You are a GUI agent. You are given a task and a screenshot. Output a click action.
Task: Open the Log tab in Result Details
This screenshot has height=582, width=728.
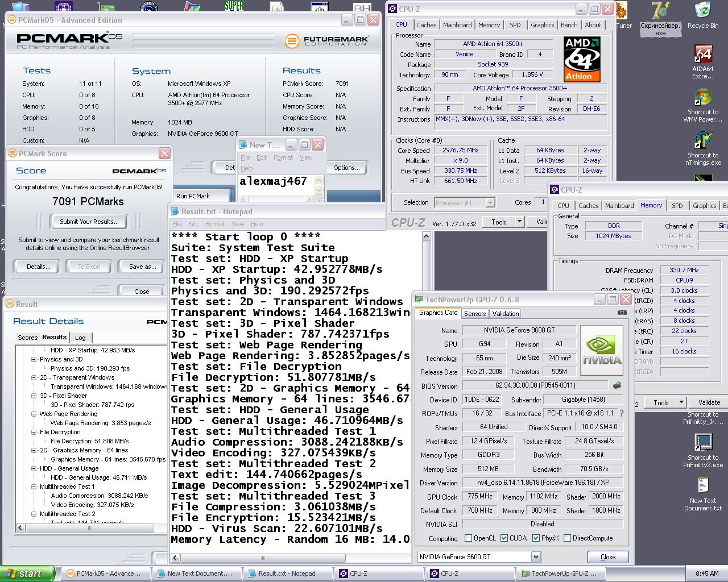(80, 338)
